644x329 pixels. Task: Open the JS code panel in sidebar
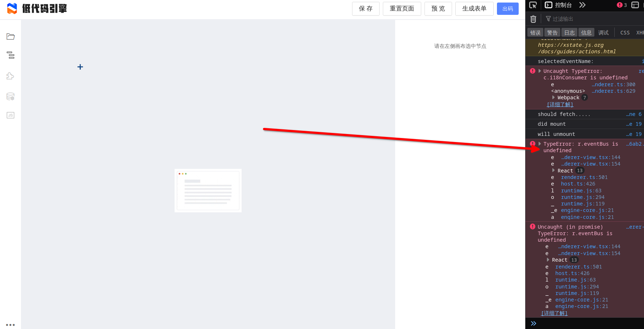click(11, 115)
